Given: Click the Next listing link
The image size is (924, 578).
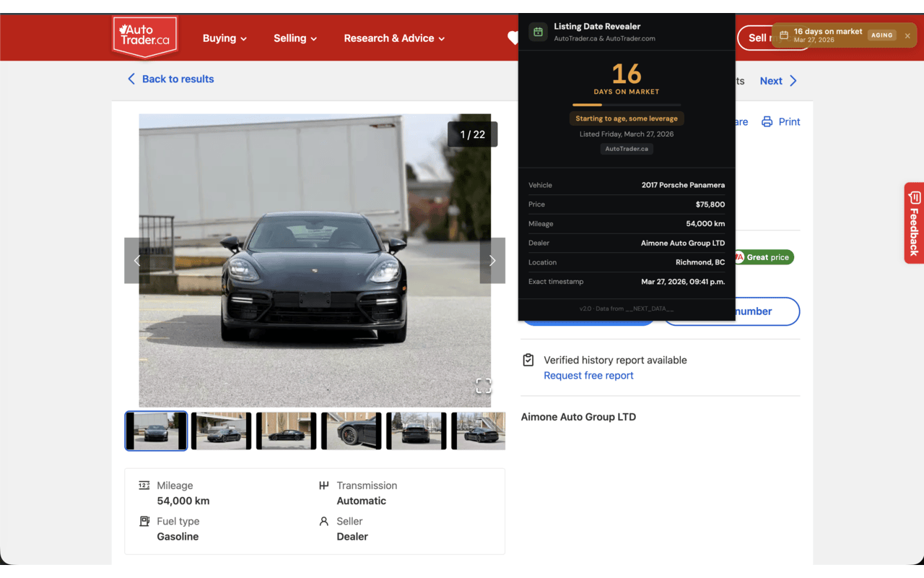Looking at the screenshot, I should 778,81.
